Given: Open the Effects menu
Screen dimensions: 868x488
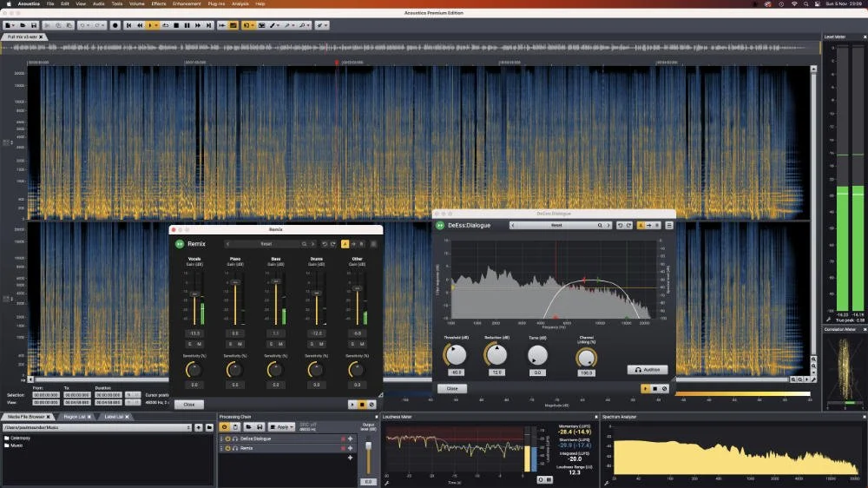Looking at the screenshot, I should 158,3.
